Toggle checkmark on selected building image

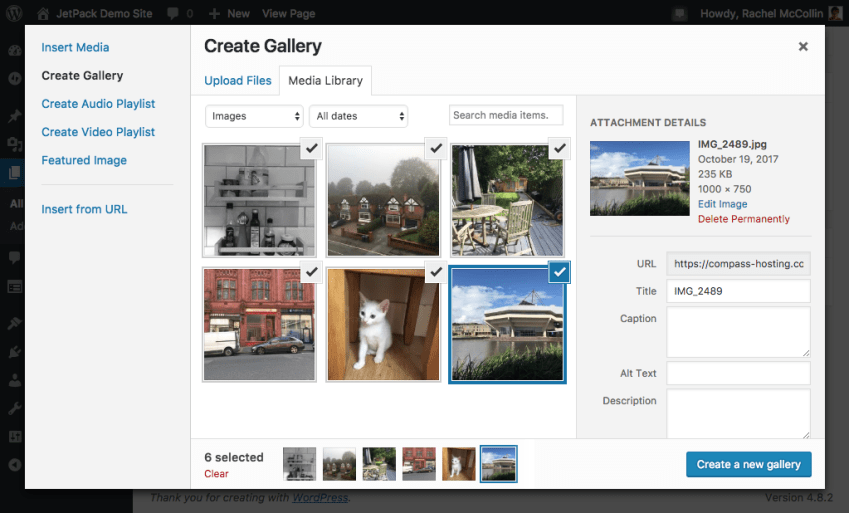[x=559, y=272]
